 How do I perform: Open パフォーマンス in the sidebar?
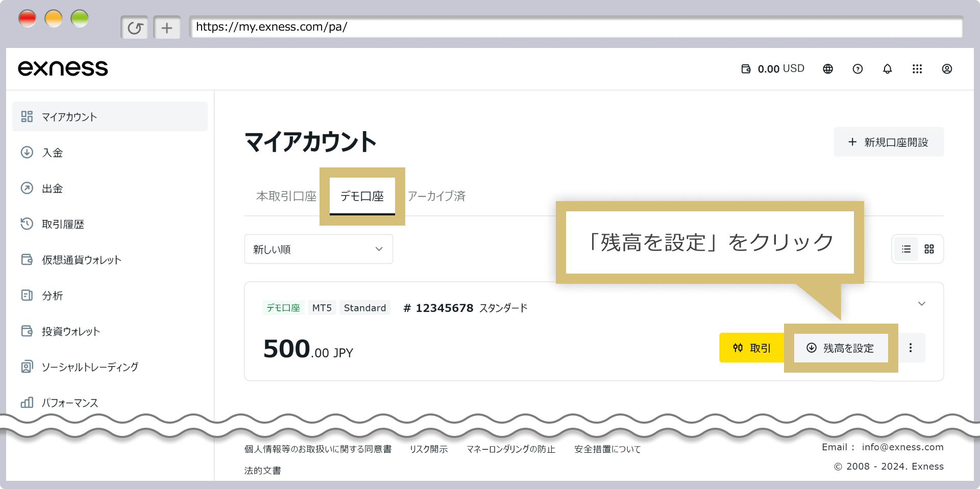pyautogui.click(x=59, y=403)
